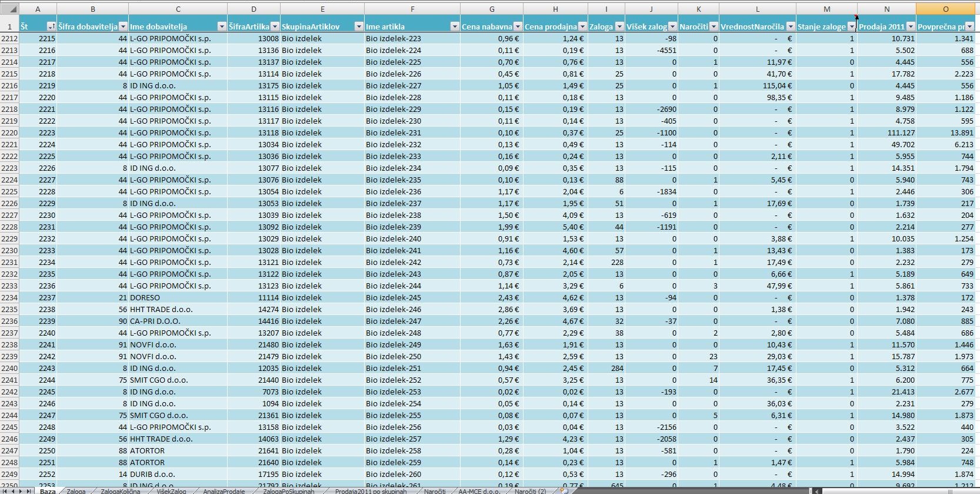Go to the last sheet tab arrow
The width and height of the screenshot is (980, 494).
point(29,490)
